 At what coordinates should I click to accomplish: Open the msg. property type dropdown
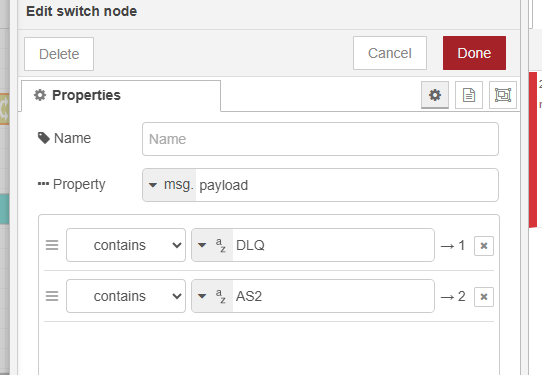pyautogui.click(x=169, y=185)
